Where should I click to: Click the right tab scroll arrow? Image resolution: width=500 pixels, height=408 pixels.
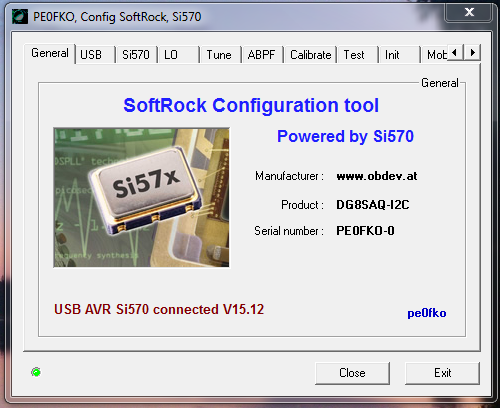(472, 53)
